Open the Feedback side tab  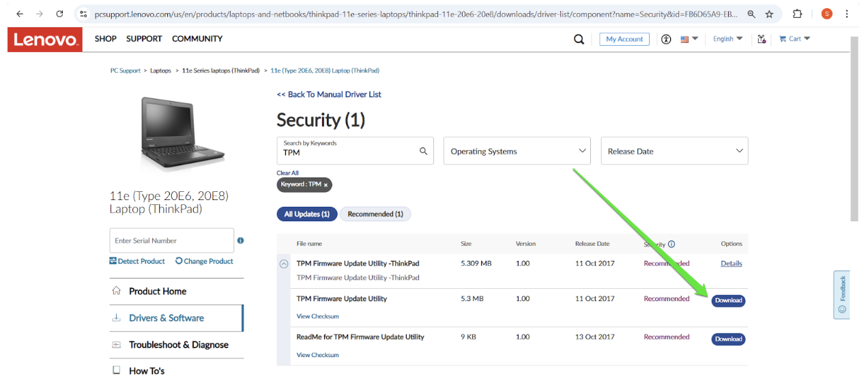[842, 294]
